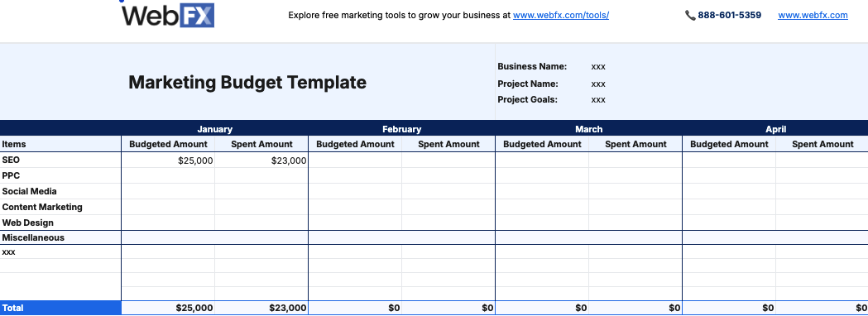This screenshot has height=316, width=868.
Task: Click January Budgeted Amount header
Action: click(x=168, y=144)
